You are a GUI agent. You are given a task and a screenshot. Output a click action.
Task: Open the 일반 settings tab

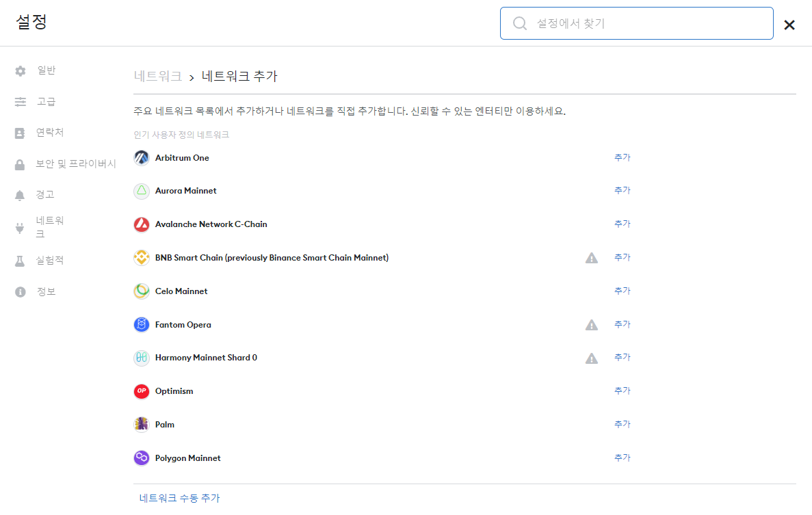[47, 70]
